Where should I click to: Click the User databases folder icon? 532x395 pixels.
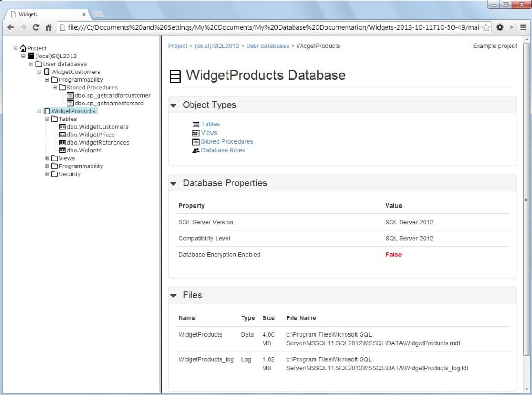[x=39, y=64]
